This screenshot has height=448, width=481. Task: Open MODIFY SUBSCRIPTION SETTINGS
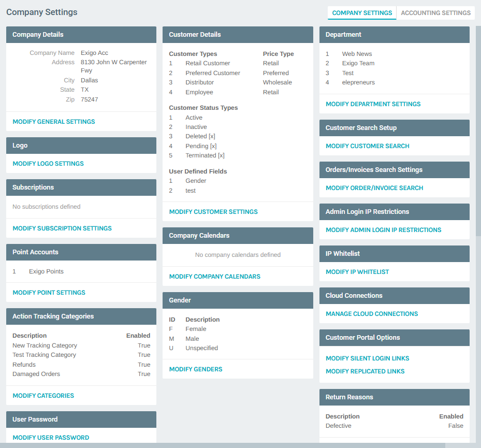pos(62,228)
